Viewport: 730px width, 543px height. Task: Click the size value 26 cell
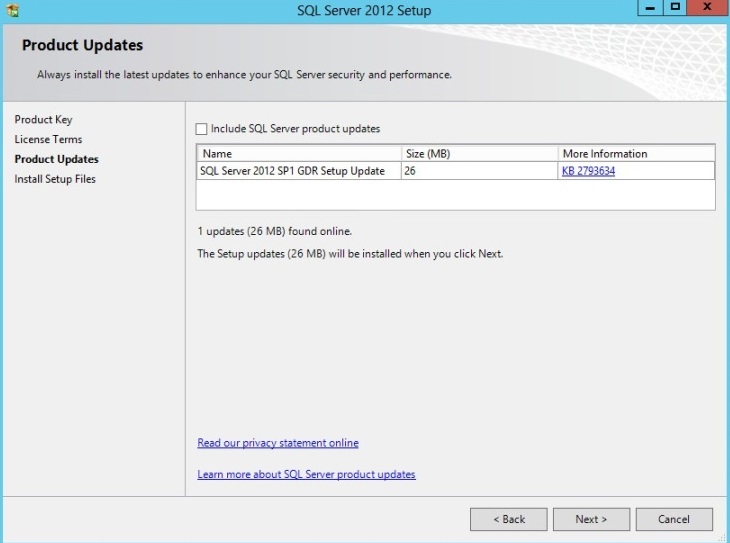480,171
